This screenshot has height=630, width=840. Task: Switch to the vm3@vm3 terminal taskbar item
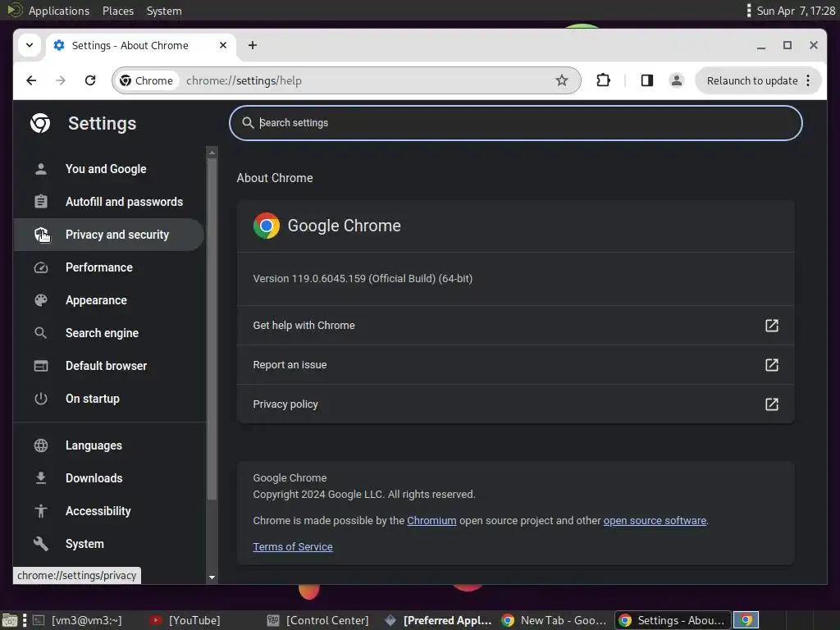click(78, 620)
